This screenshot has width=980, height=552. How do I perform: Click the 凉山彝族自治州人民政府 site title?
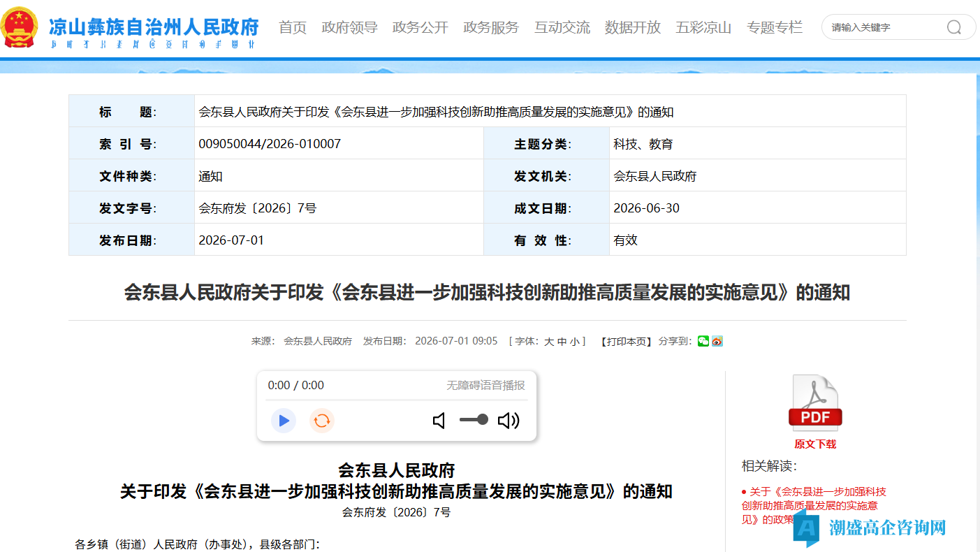click(x=154, y=27)
